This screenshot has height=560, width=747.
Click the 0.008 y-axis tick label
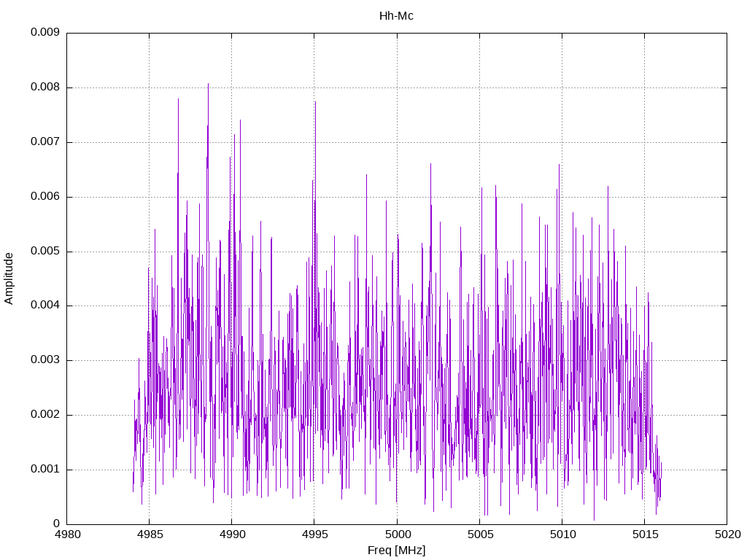45,87
